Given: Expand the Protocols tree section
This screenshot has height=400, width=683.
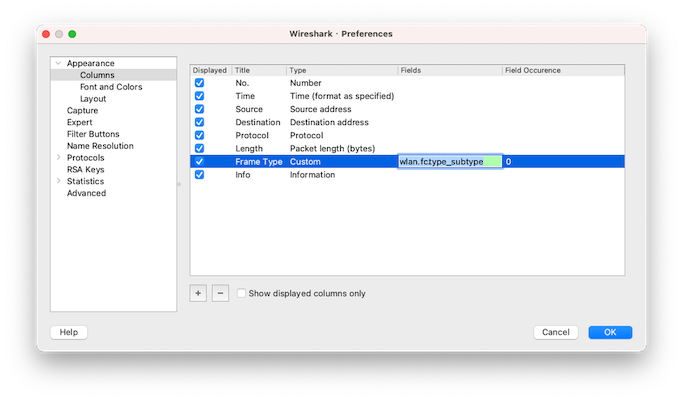Looking at the screenshot, I should tap(59, 158).
